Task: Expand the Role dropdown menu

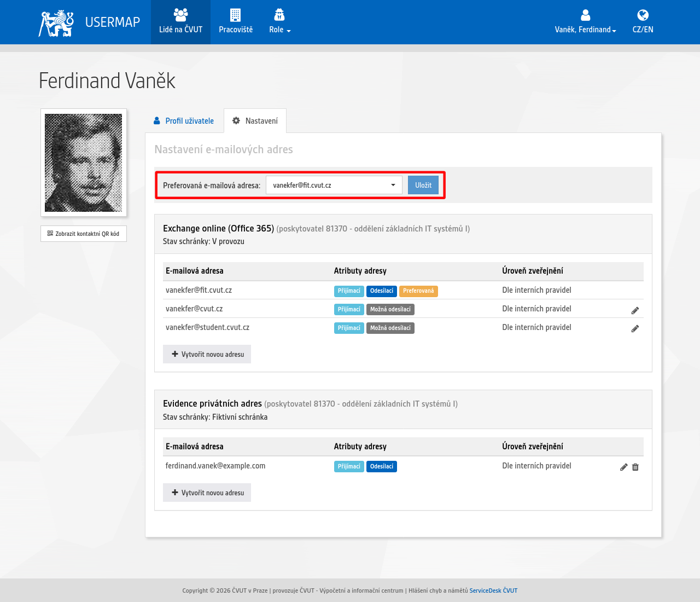Action: (279, 22)
